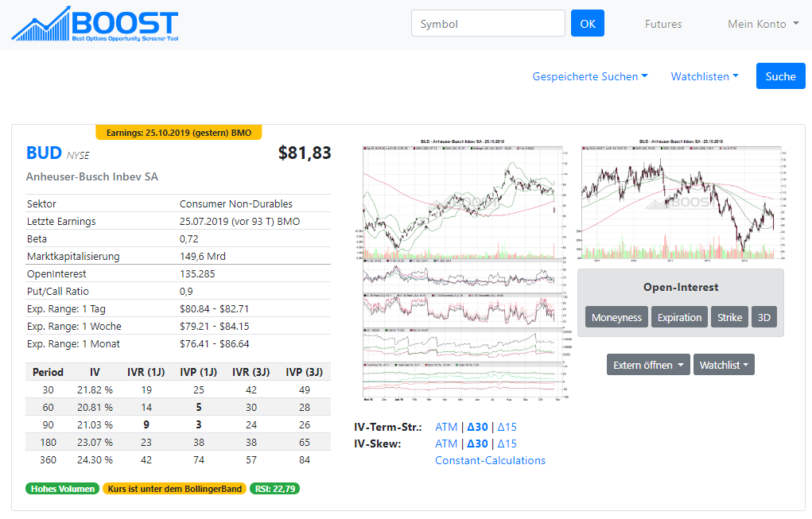812x519 pixels.
Task: Select the Exp. Range 1 Tag value
Action: pos(215,308)
